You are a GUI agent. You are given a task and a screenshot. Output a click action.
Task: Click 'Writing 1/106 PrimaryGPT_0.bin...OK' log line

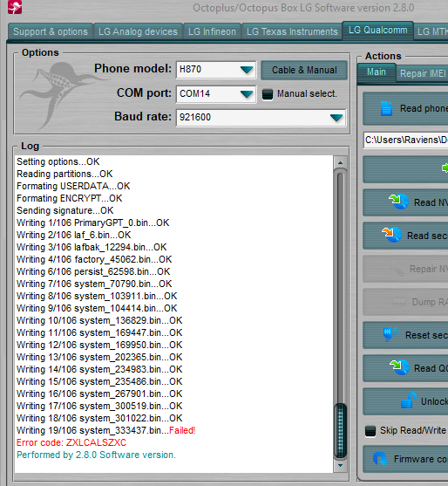pyautogui.click(x=93, y=222)
